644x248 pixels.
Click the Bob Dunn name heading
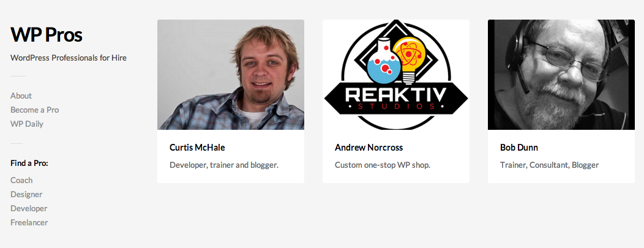[519, 148]
